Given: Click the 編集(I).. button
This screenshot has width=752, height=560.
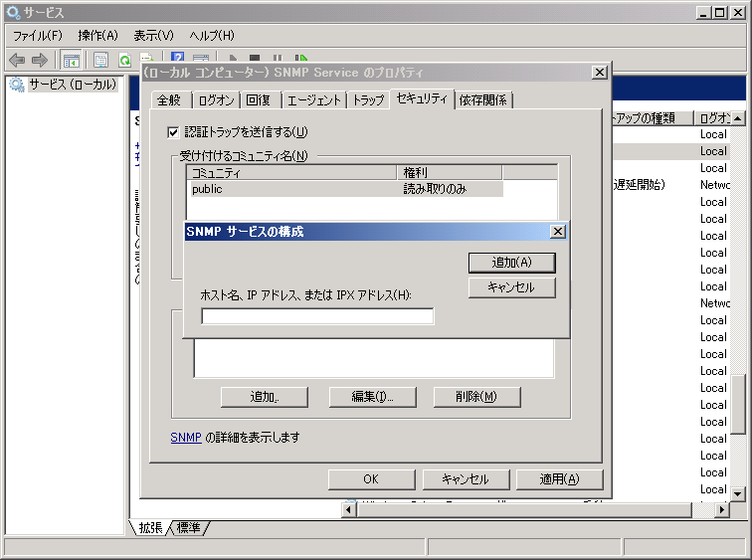Looking at the screenshot, I should click(373, 397).
